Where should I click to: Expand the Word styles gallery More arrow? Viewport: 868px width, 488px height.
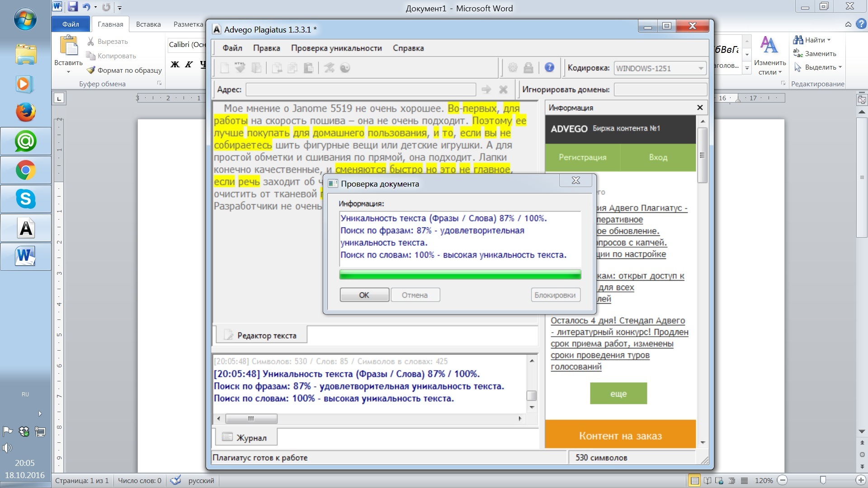[x=747, y=68]
